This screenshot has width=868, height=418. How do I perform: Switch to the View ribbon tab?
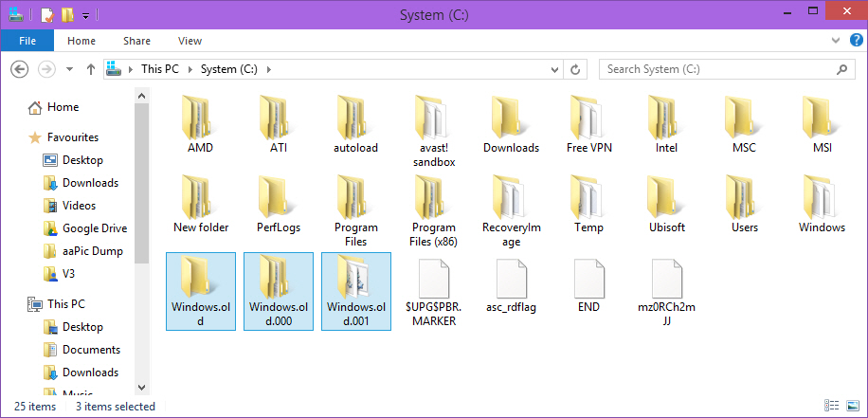tap(190, 41)
